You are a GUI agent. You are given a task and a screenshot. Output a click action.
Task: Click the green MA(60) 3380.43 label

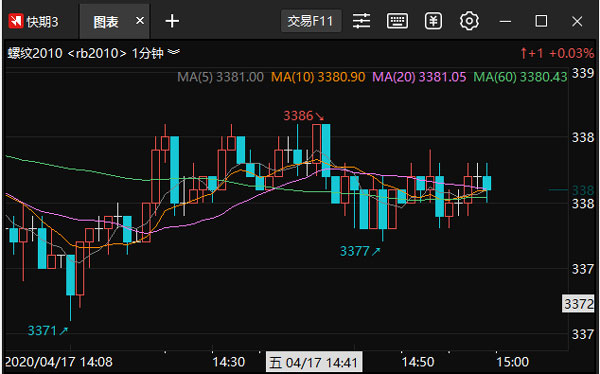[520, 77]
